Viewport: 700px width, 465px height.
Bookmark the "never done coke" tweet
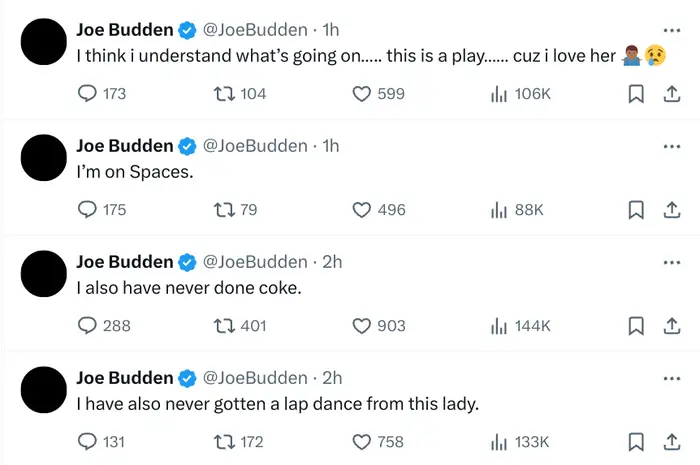pos(634,326)
